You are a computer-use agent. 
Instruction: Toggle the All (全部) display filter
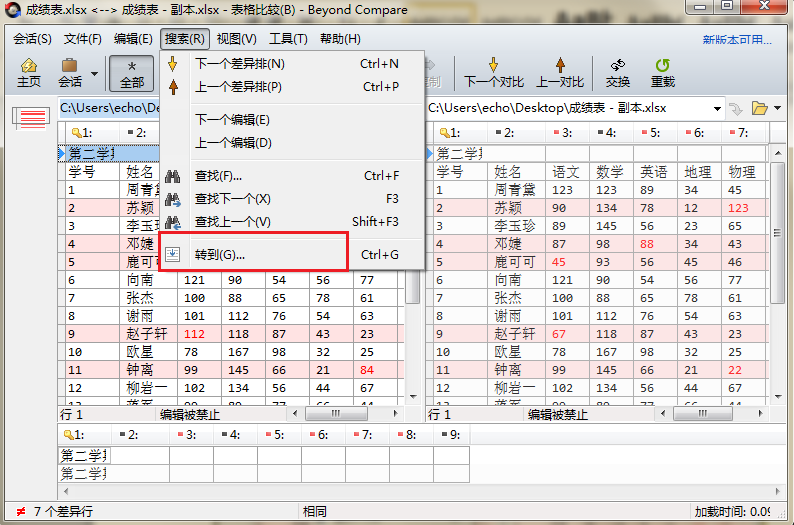pos(132,73)
